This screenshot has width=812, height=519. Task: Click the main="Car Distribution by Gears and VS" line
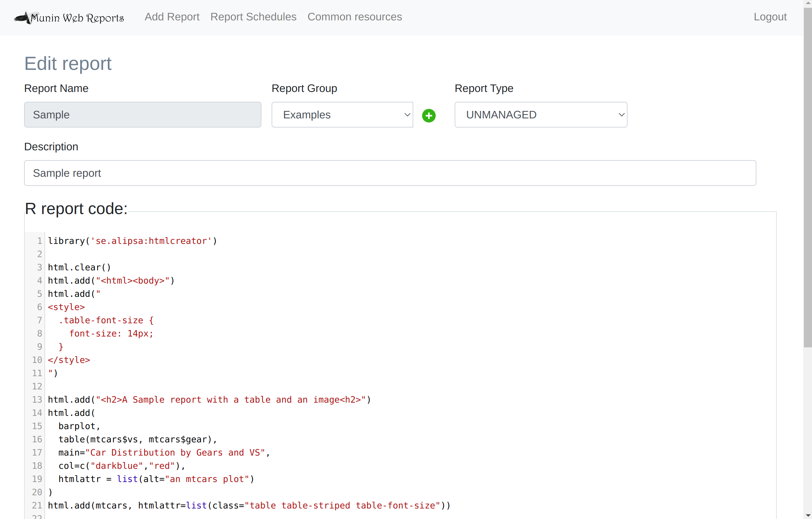(164, 453)
